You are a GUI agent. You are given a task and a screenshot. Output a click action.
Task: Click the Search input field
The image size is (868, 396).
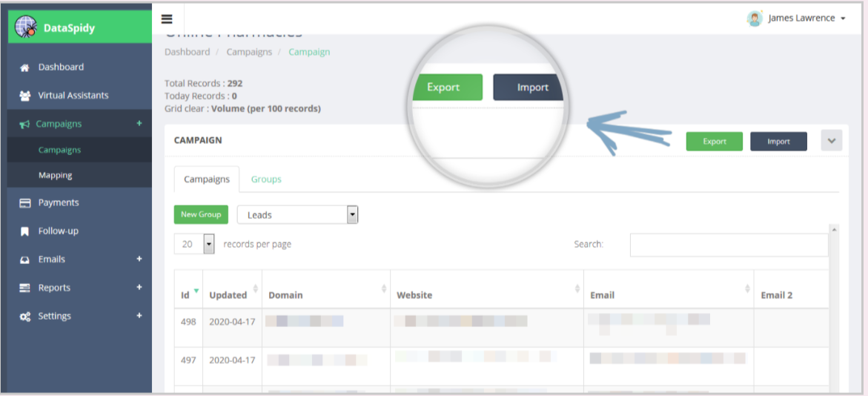(729, 245)
